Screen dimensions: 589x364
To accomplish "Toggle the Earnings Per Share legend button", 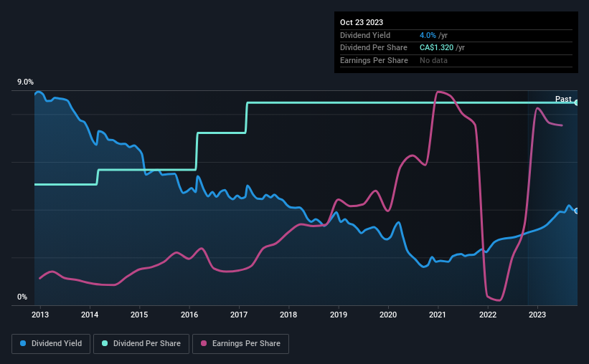I will pyautogui.click(x=240, y=344).
